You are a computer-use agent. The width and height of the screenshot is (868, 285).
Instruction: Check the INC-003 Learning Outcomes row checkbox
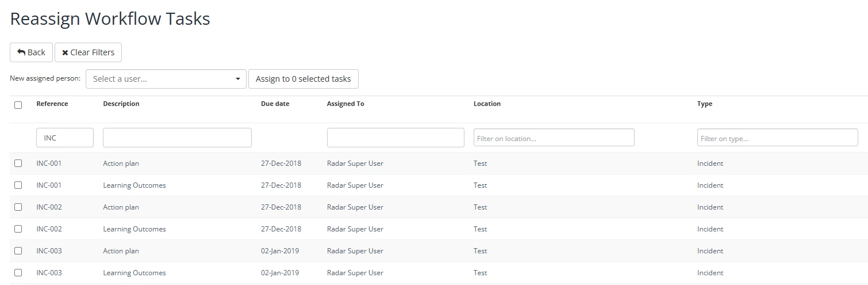pyautogui.click(x=18, y=273)
